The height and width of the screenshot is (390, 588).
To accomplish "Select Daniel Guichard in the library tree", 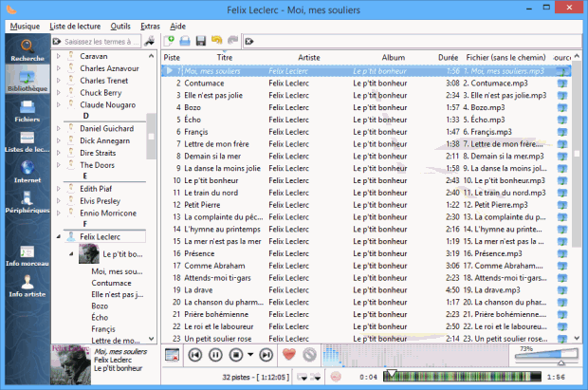I will coord(106,129).
